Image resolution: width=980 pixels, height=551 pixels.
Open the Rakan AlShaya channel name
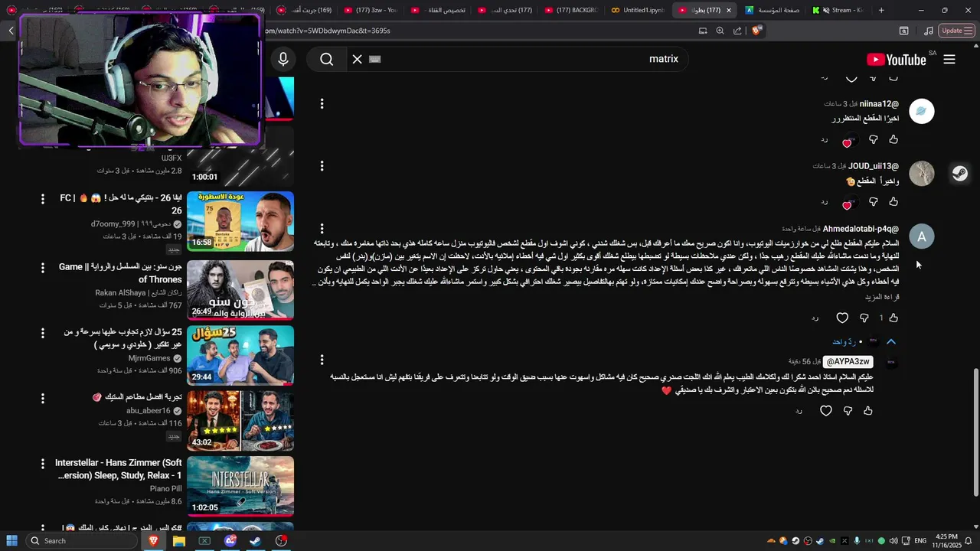pyautogui.click(x=139, y=293)
